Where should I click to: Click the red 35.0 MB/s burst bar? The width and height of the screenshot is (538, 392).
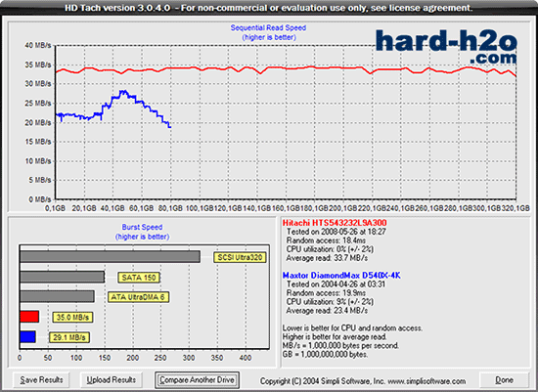click(29, 317)
